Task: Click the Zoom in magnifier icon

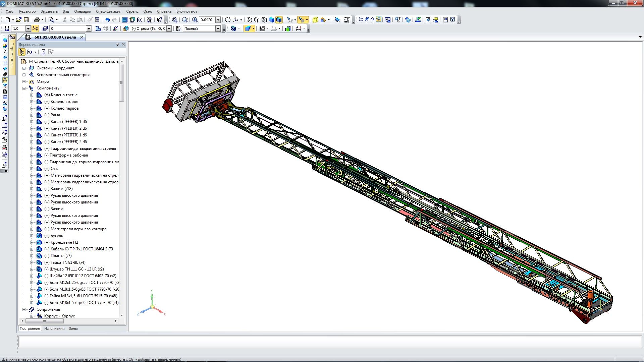Action: 195,20
